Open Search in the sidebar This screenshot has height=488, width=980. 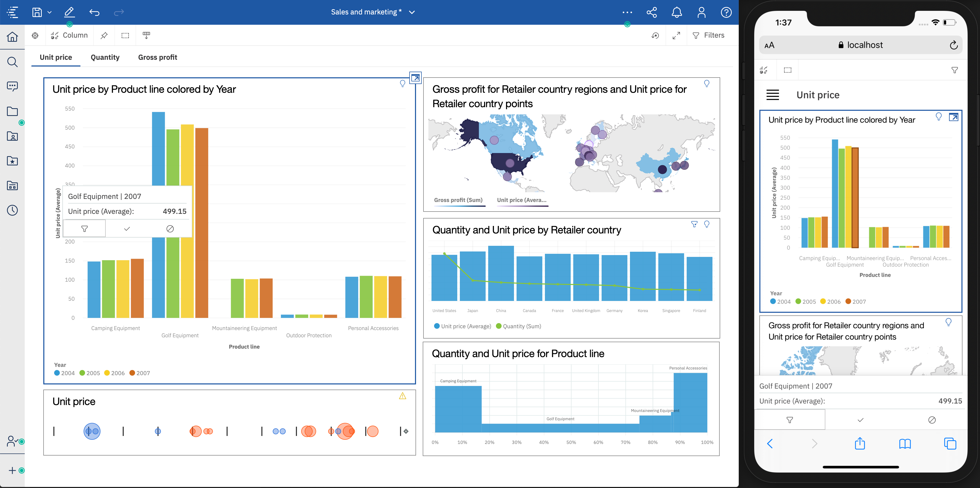tap(13, 62)
